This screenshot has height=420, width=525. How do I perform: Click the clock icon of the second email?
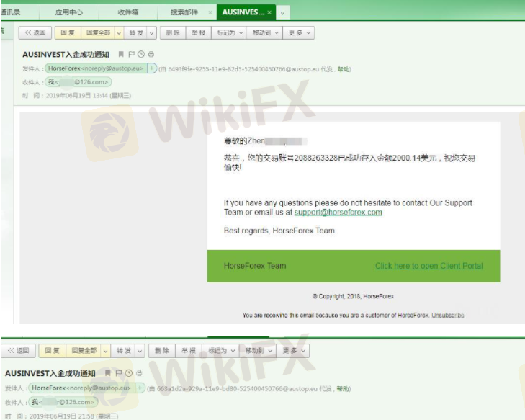pos(129,373)
